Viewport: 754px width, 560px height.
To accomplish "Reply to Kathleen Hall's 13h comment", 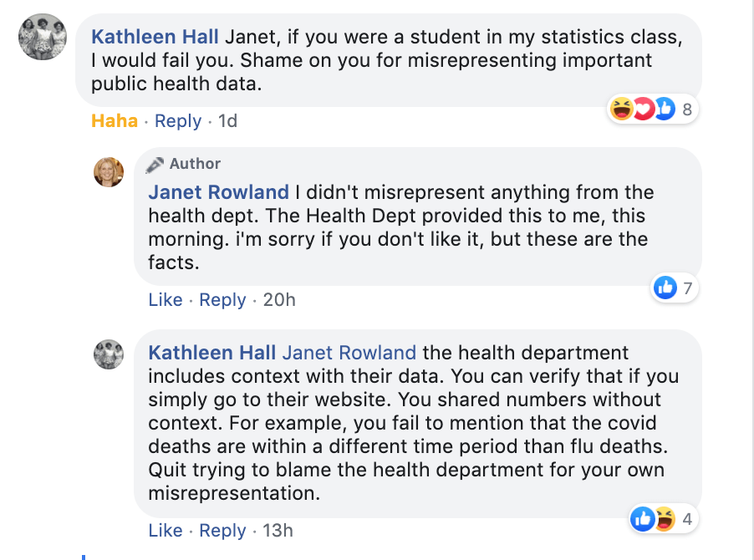I will (x=222, y=531).
